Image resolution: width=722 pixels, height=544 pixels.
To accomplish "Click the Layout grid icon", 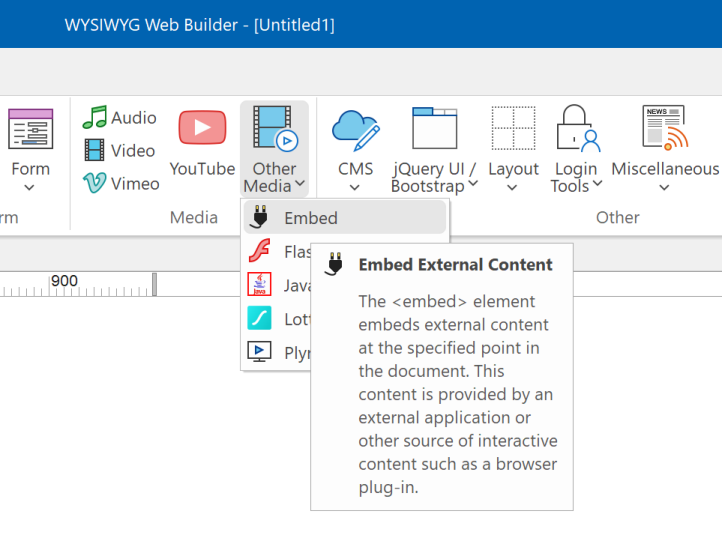I will (513, 128).
